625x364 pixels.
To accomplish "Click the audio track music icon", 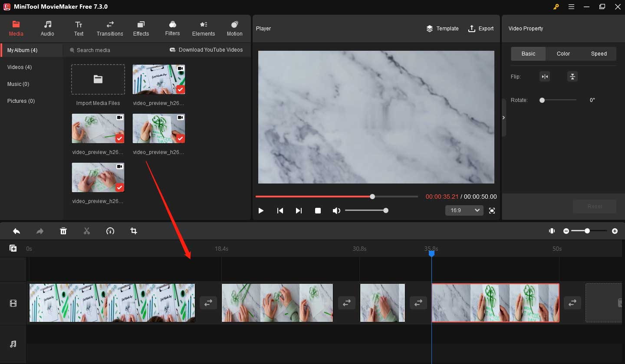I will click(x=13, y=344).
